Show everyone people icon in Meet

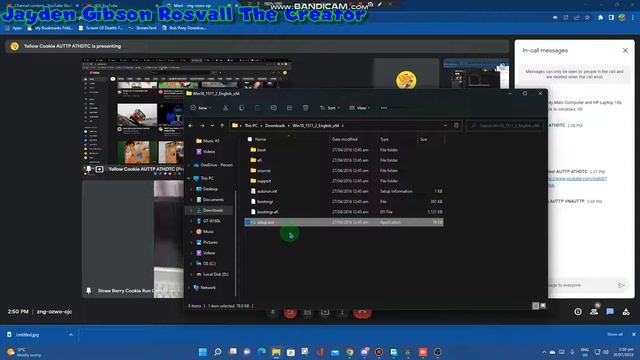point(594,311)
